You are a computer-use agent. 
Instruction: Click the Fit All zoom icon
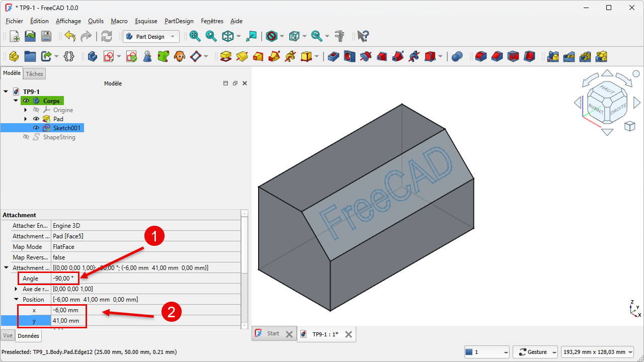pos(195,36)
